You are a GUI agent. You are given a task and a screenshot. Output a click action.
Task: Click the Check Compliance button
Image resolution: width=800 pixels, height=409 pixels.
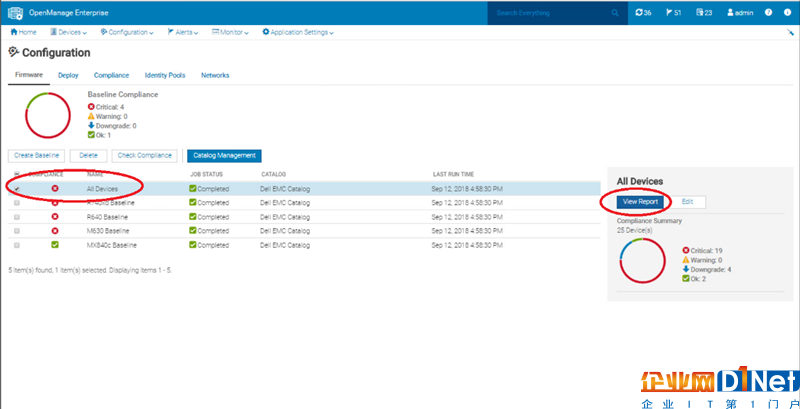point(144,156)
